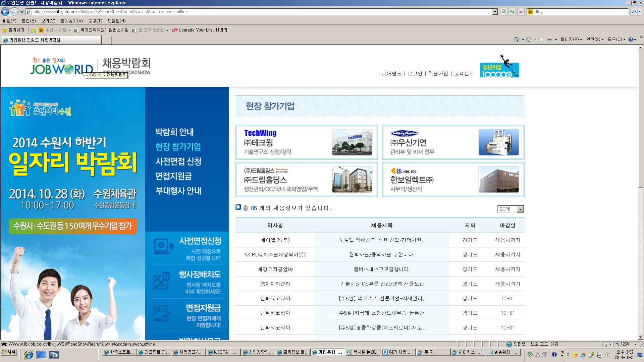Image resolution: width=644 pixels, height=362 pixels.
Task: Click the browser Forward arrow button
Action: tap(14, 12)
